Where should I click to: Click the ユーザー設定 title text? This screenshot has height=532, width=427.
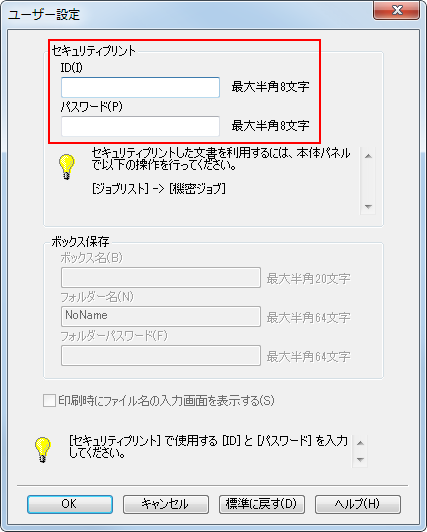[44, 15]
